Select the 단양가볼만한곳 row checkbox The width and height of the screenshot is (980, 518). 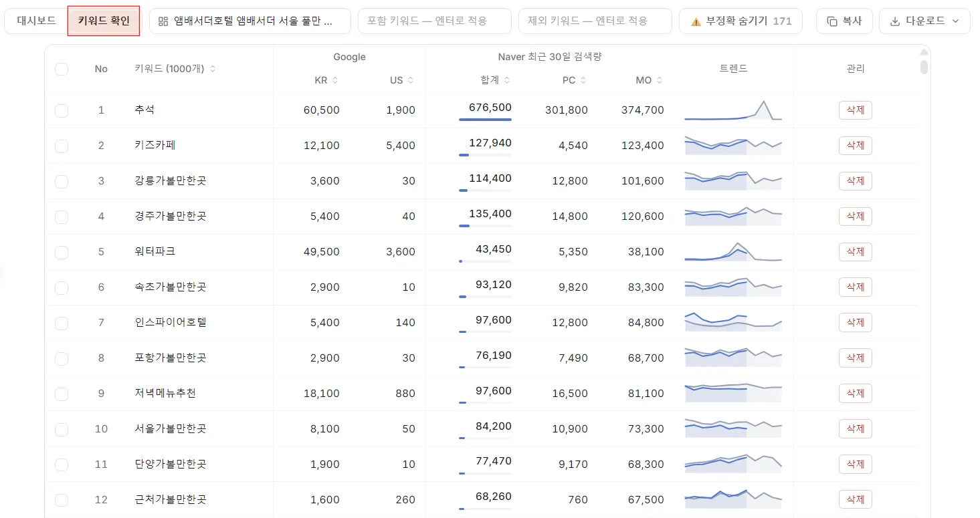pyautogui.click(x=62, y=465)
